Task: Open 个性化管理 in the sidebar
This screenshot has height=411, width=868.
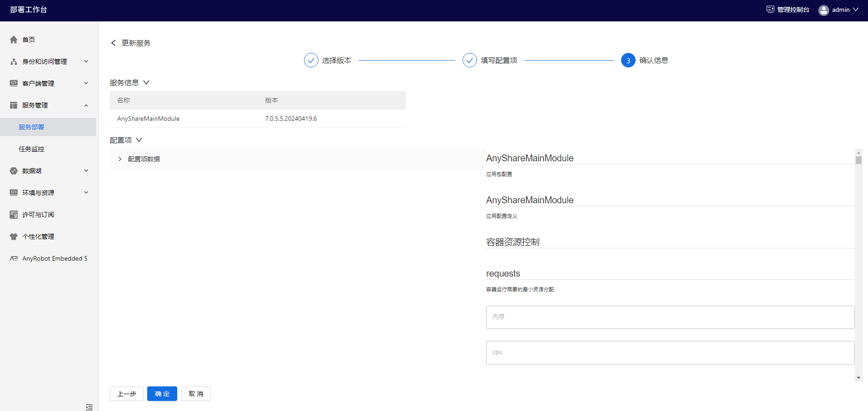Action: coord(38,236)
